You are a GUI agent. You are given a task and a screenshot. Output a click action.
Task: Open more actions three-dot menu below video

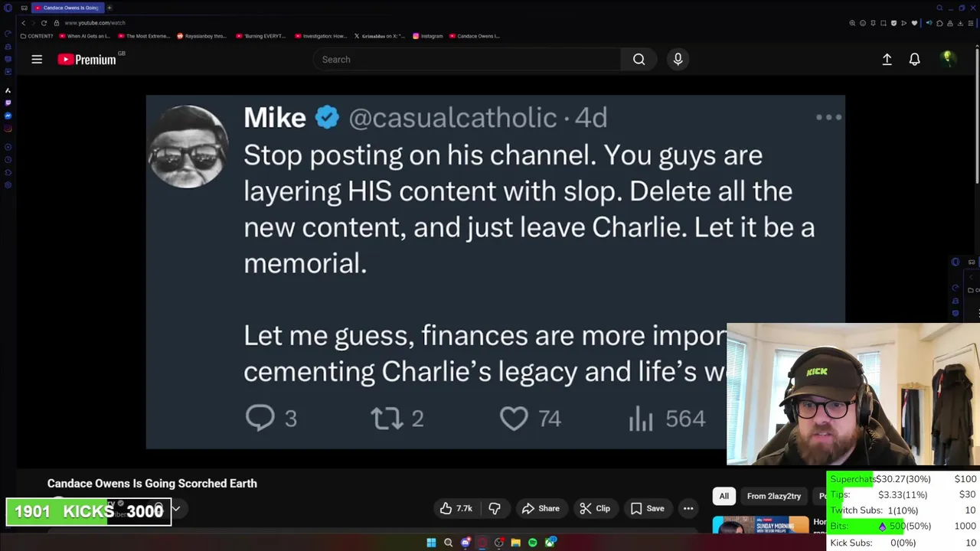(x=688, y=508)
